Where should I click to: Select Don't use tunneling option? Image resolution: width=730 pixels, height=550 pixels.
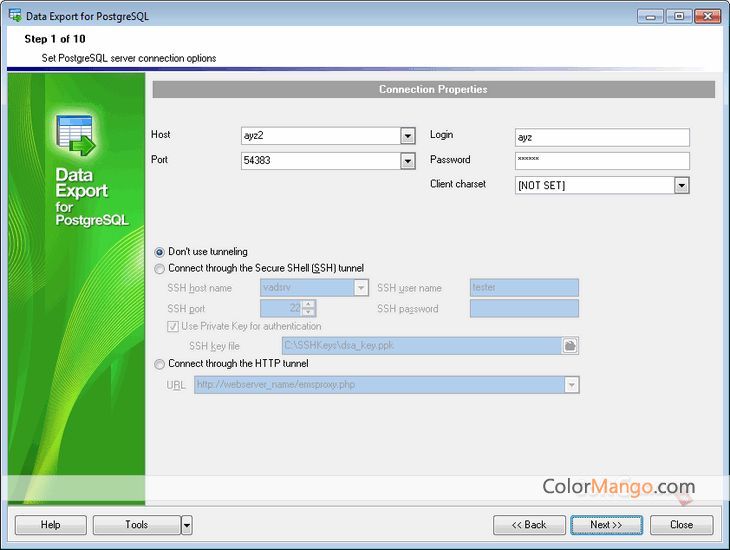point(160,252)
